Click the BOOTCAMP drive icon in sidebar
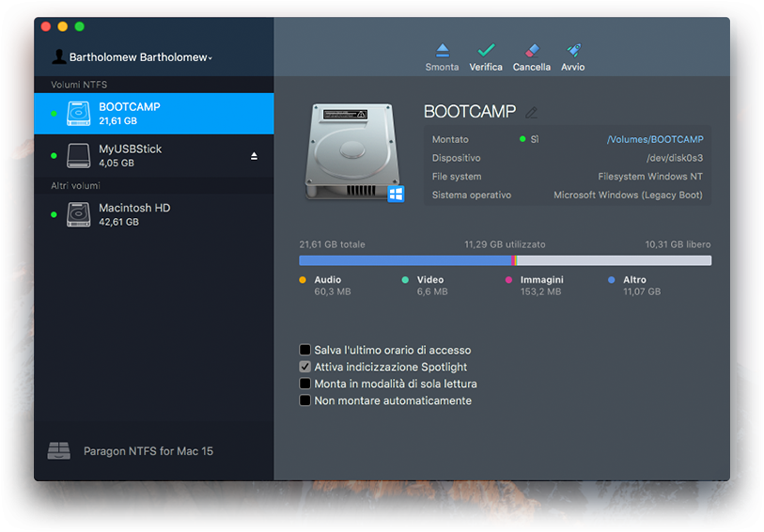 click(78, 114)
